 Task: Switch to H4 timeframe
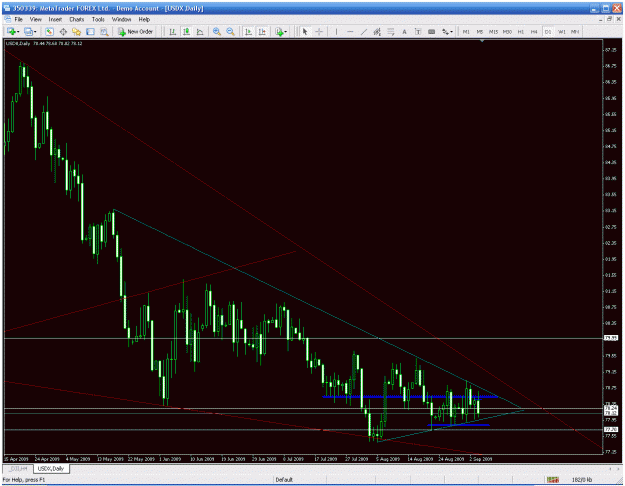pos(534,32)
